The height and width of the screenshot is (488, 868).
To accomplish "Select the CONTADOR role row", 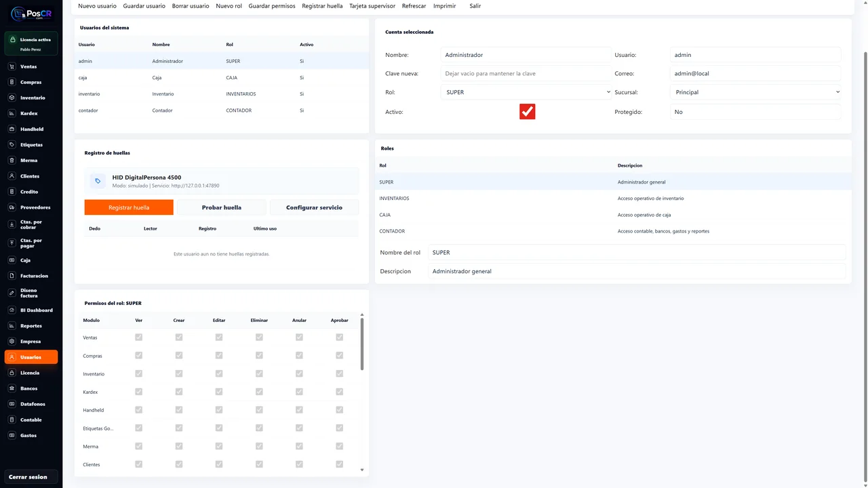I will pyautogui.click(x=613, y=231).
